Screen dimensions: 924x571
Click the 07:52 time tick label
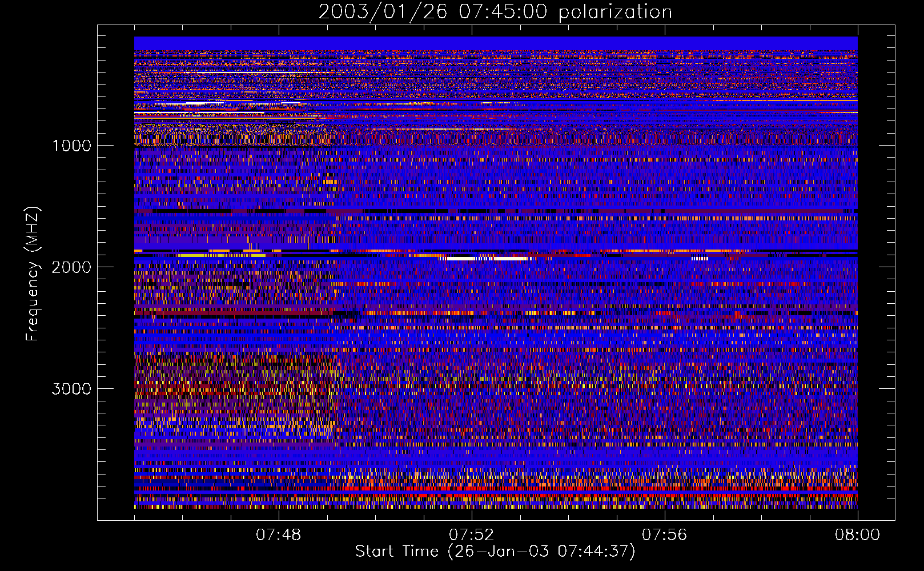[472, 535]
